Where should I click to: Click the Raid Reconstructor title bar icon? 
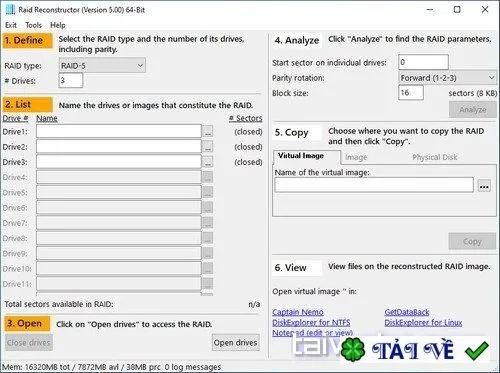(10, 10)
